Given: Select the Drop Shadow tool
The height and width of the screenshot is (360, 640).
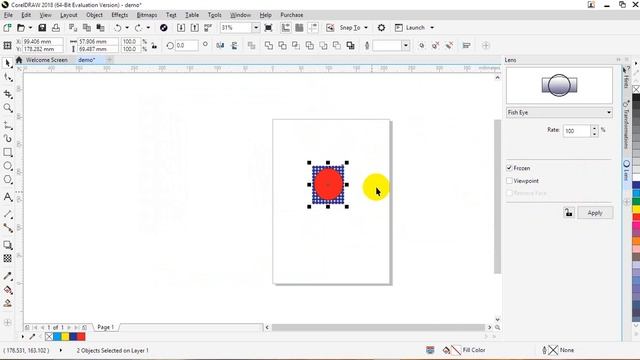Looking at the screenshot, I should pos(7,245).
